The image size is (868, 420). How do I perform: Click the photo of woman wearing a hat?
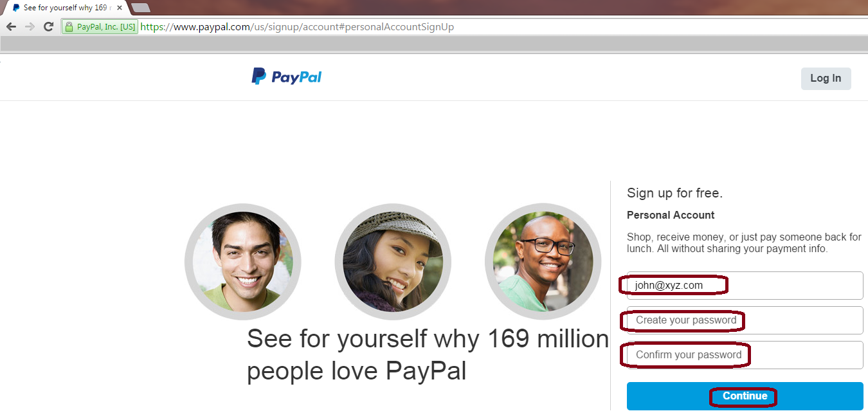(393, 261)
